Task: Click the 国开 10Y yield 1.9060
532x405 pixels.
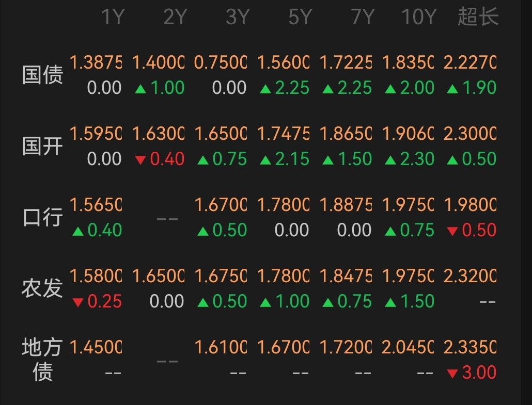Action: tap(408, 134)
